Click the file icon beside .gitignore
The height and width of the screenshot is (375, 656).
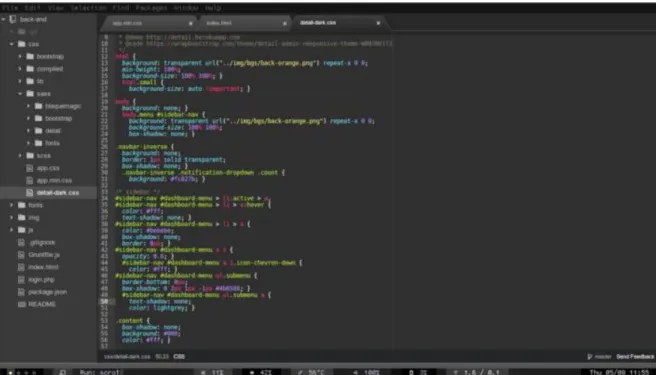click(x=21, y=242)
